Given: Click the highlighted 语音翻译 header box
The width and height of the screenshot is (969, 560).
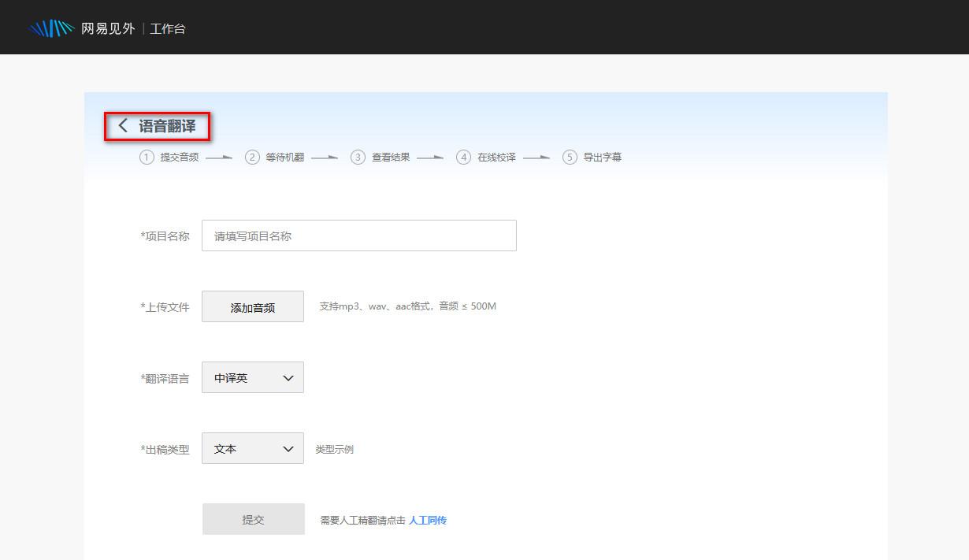Looking at the screenshot, I should (x=156, y=125).
